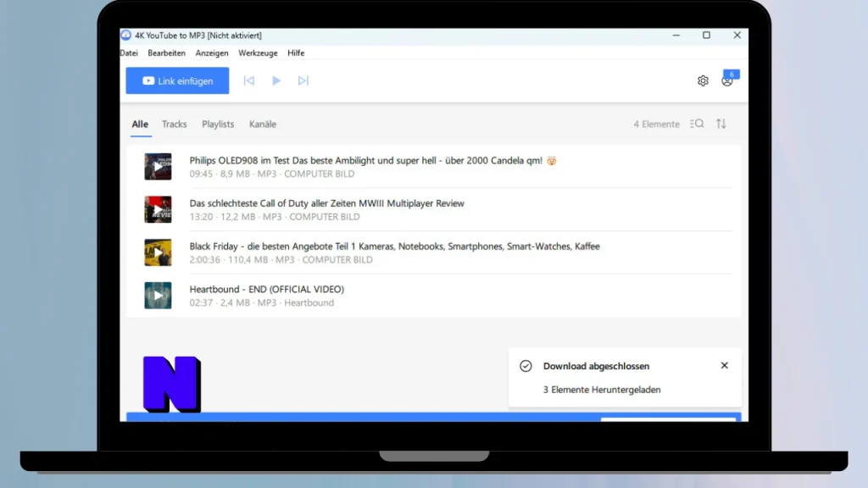The image size is (868, 488).
Task: Open settings via gear icon
Action: click(703, 80)
